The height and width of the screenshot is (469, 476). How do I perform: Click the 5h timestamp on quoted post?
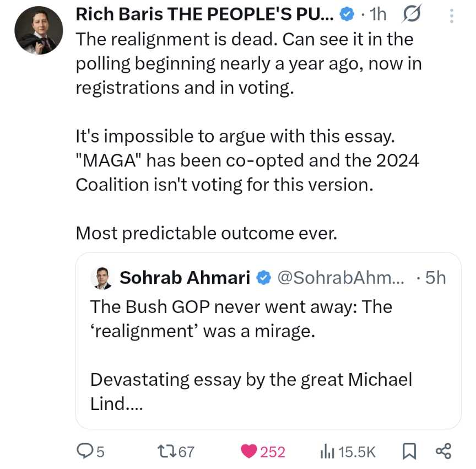(434, 278)
